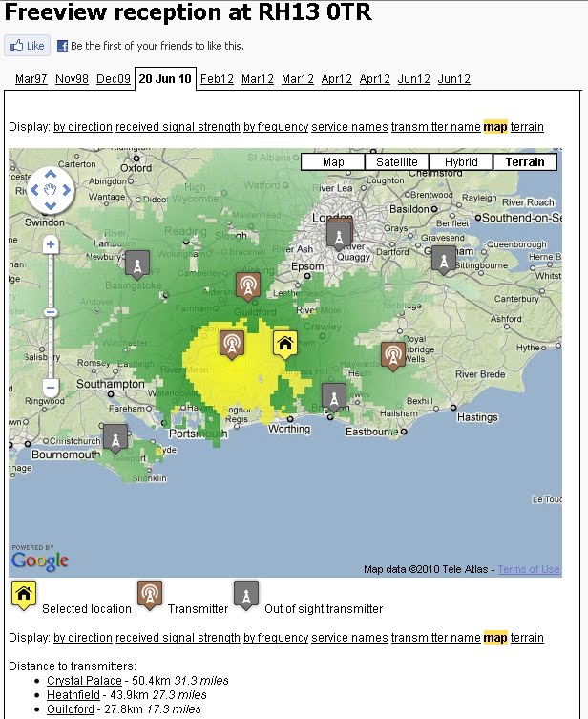
Task: Open bottom 'by frequency' display link
Action: point(276,638)
